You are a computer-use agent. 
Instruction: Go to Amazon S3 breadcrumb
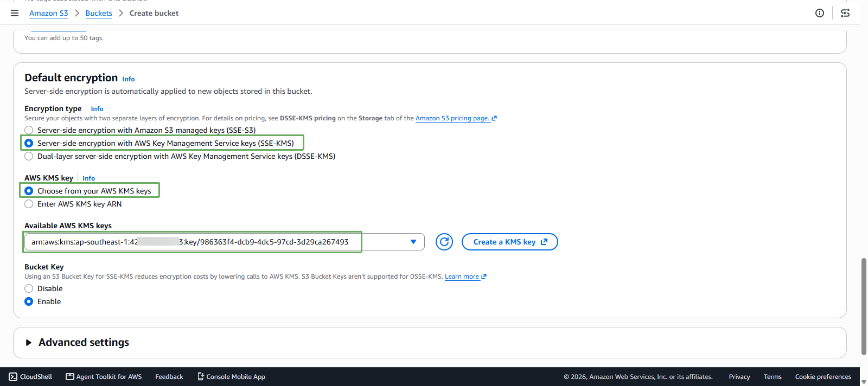[49, 13]
